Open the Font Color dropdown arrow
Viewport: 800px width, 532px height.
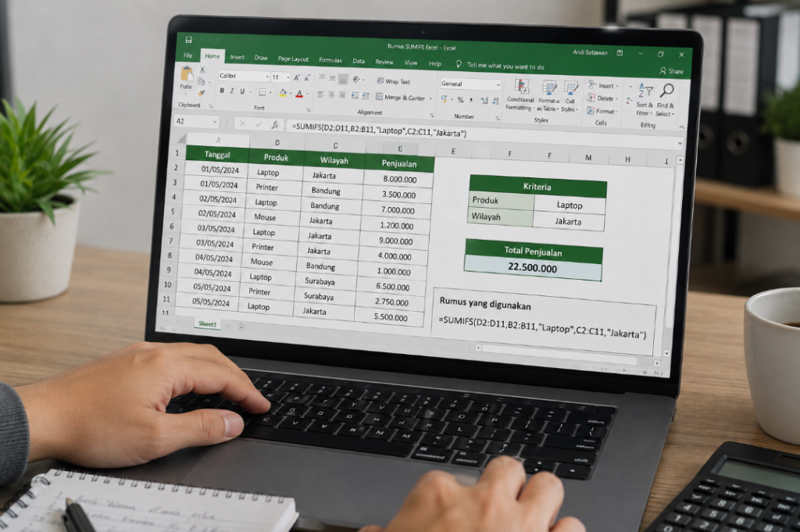pyautogui.click(x=307, y=95)
